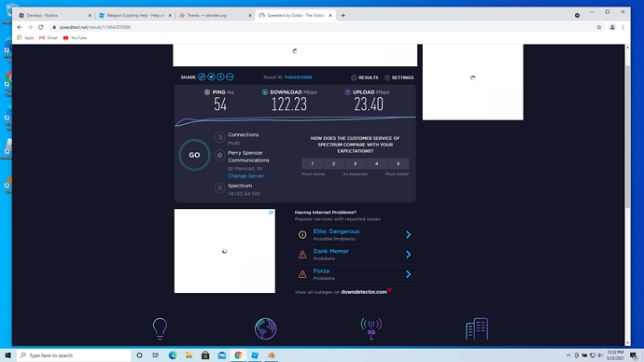Click the address bar URL
The image size is (644, 362).
95,27
